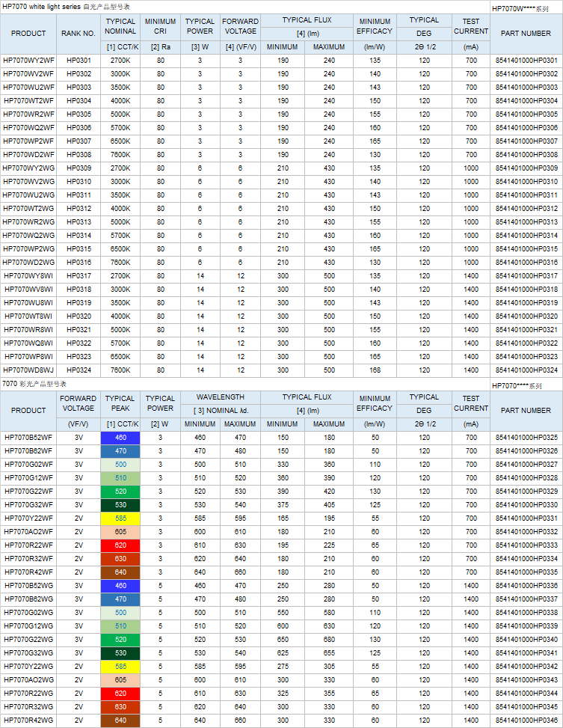Click the [2] Ra subheader cell
The width and height of the screenshot is (563, 728).
tap(160, 47)
